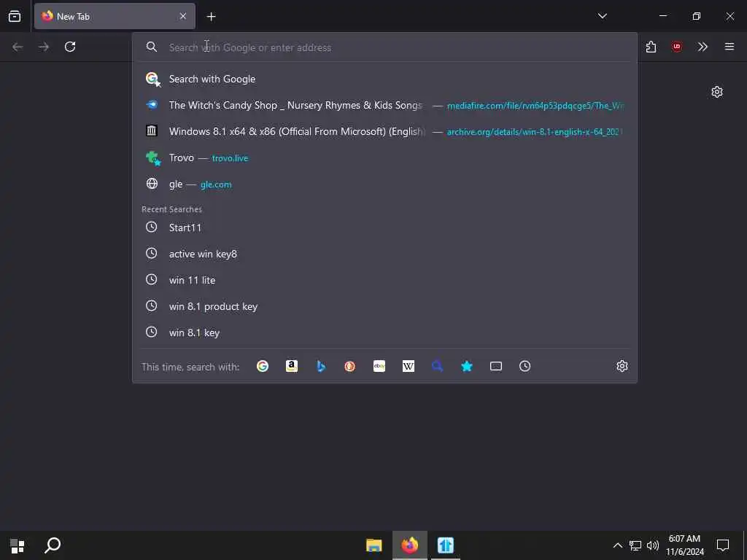747x560 pixels.
Task: Open the clock showing 6:07 AM
Action: [684, 545]
